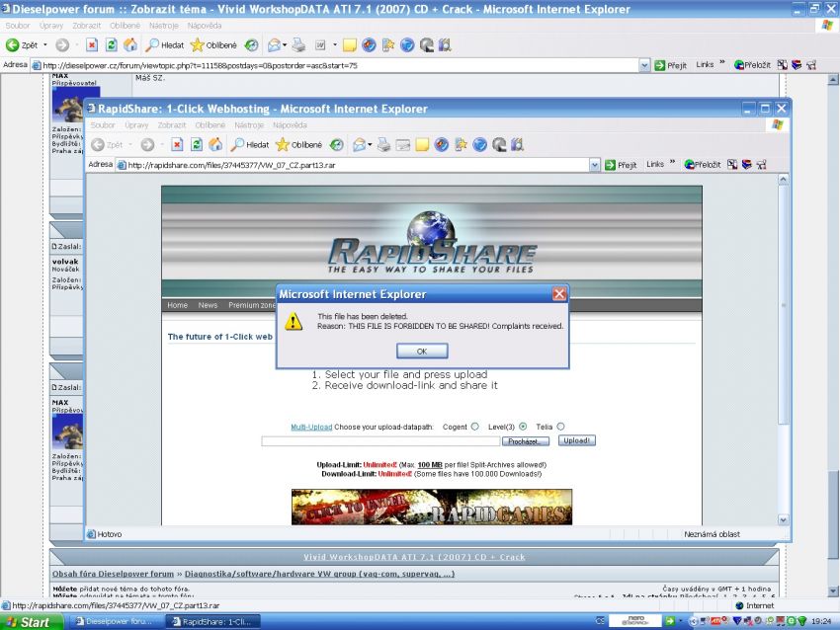This screenshot has width=840, height=630.
Task: Open Nástroje menu in Dieselpower window
Action: (x=163, y=25)
